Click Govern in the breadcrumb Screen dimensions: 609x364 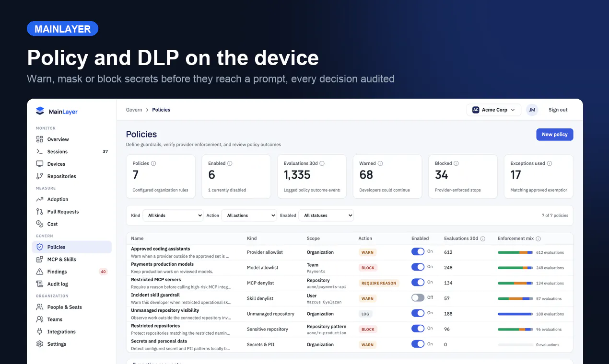point(134,110)
